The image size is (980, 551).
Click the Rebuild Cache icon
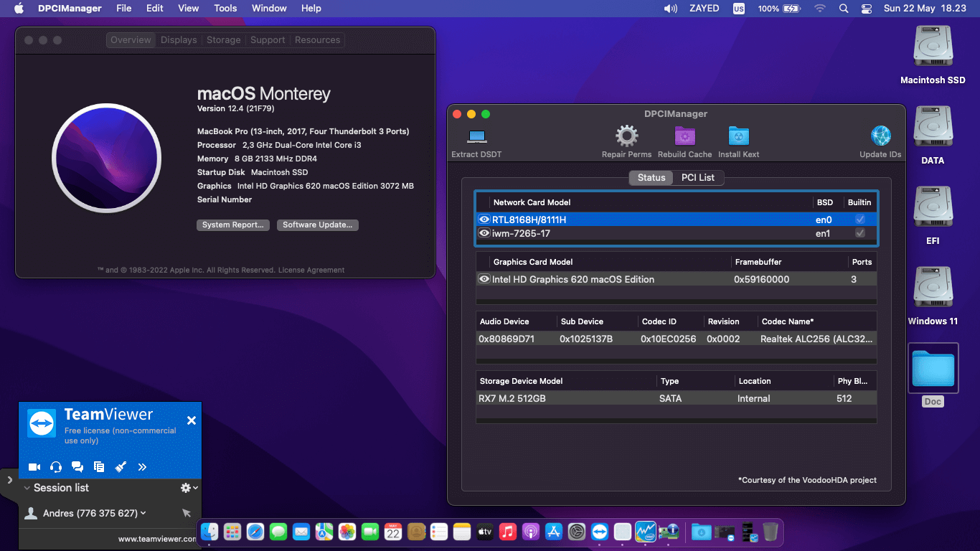tap(685, 136)
